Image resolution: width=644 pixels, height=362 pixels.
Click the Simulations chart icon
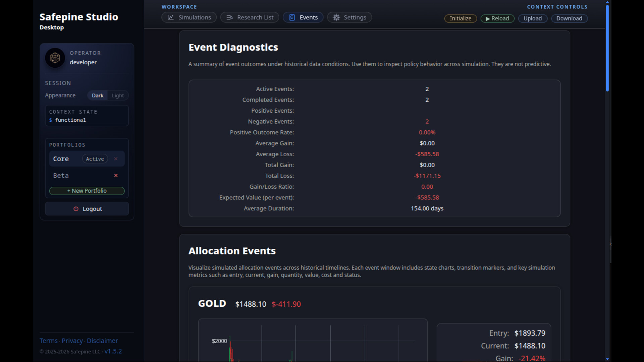point(171,17)
